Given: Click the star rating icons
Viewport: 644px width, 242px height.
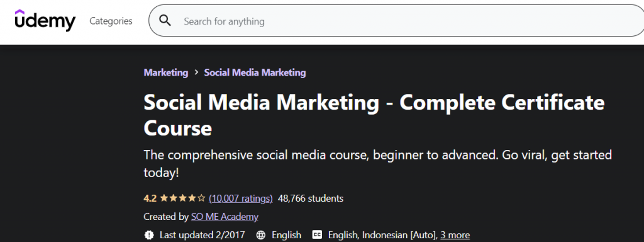Looking at the screenshot, I should (182, 199).
